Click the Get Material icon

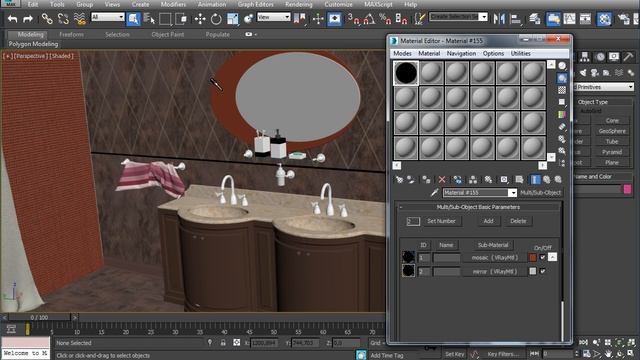pyautogui.click(x=399, y=180)
